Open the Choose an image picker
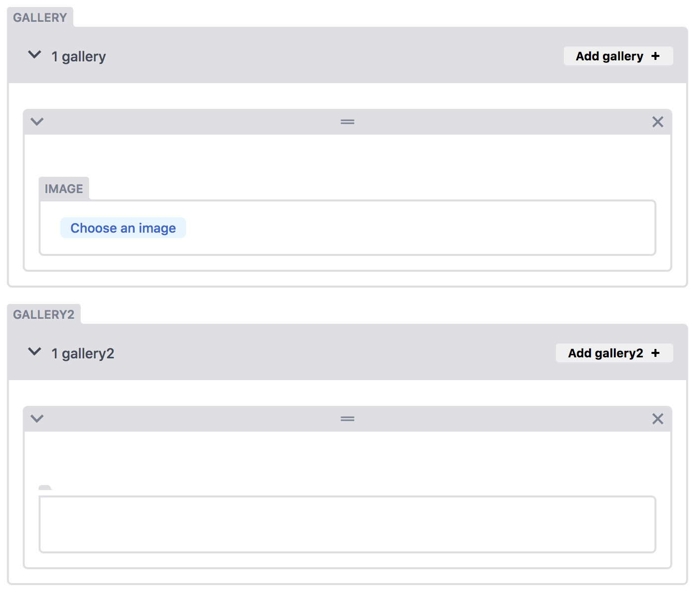Image resolution: width=700 pixels, height=591 pixels. (123, 228)
